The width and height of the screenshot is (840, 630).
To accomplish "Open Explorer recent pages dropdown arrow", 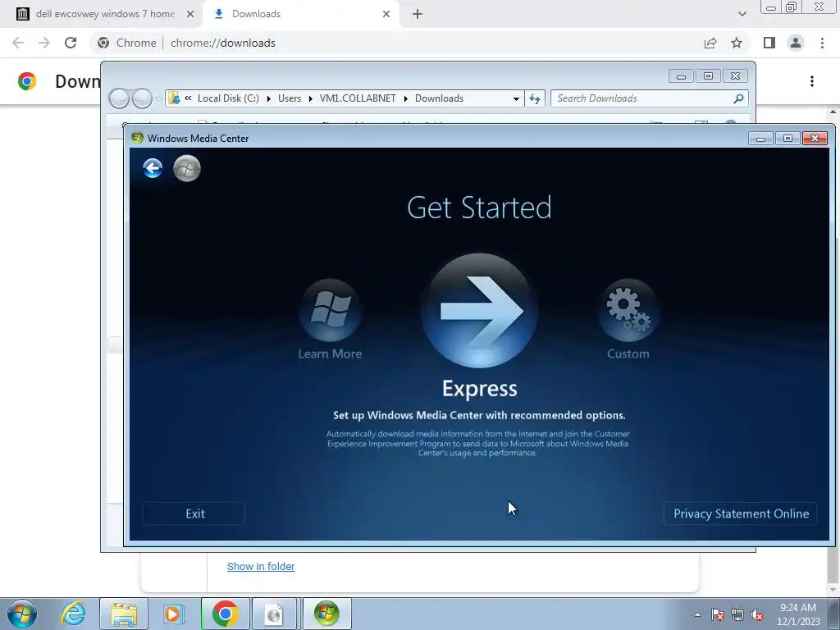I will click(158, 98).
